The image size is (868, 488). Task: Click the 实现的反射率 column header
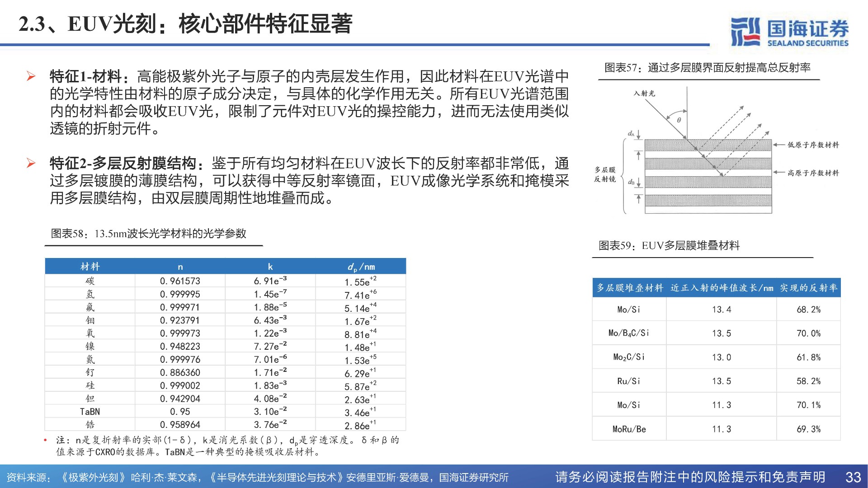[x=808, y=288]
